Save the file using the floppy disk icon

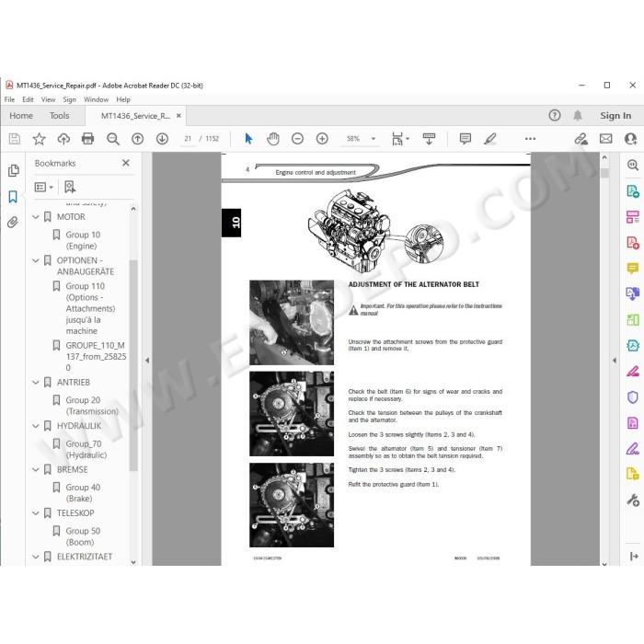[x=15, y=139]
